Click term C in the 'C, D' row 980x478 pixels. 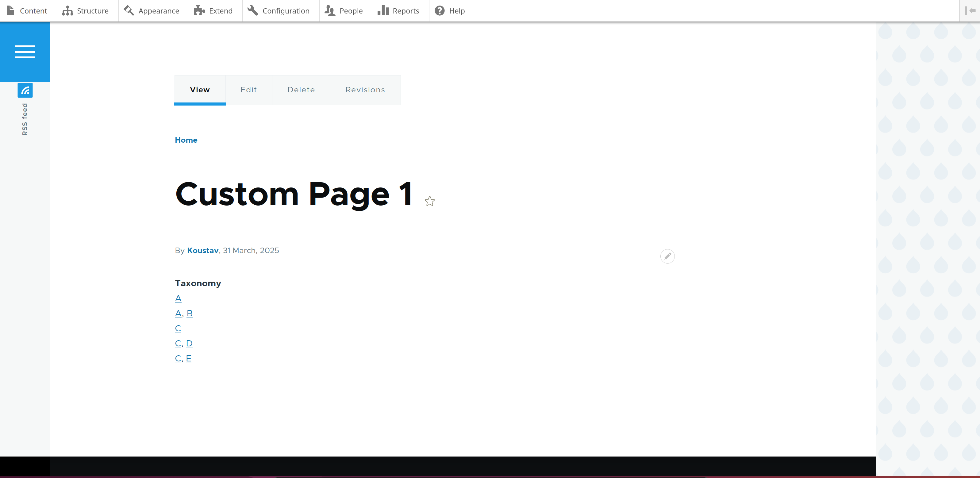tap(178, 343)
